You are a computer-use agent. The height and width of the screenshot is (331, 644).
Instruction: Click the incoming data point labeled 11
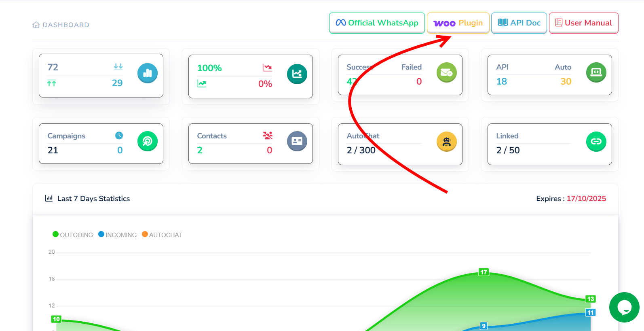pyautogui.click(x=591, y=313)
